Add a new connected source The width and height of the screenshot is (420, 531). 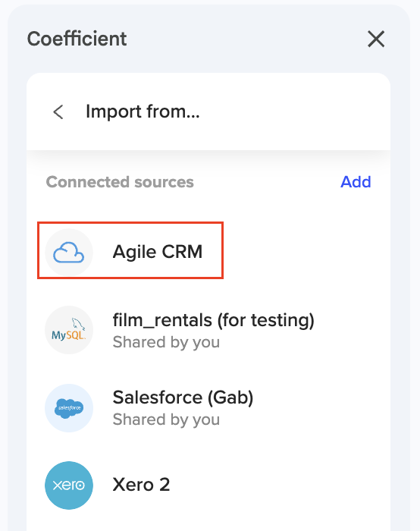356,182
